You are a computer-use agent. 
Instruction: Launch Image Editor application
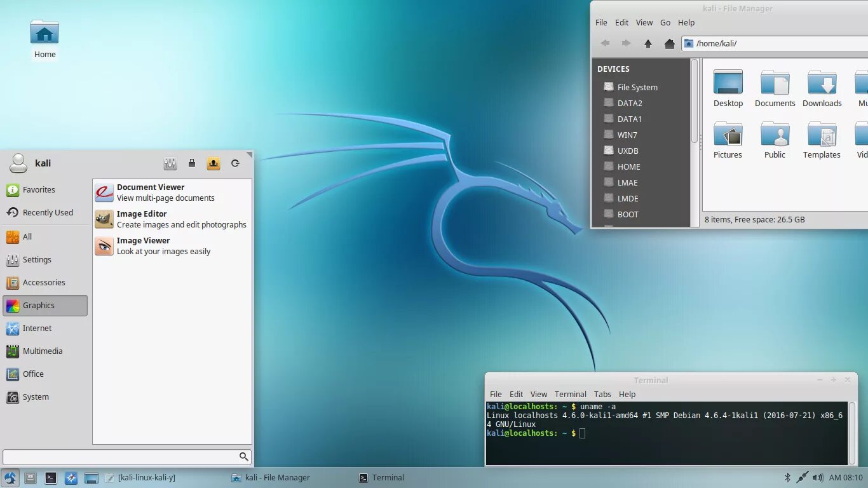(x=172, y=219)
